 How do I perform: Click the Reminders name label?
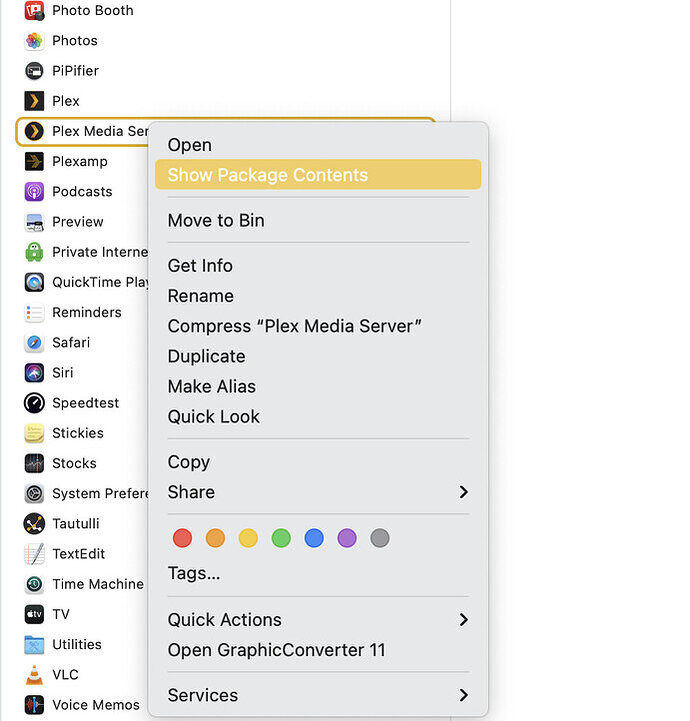tap(87, 313)
